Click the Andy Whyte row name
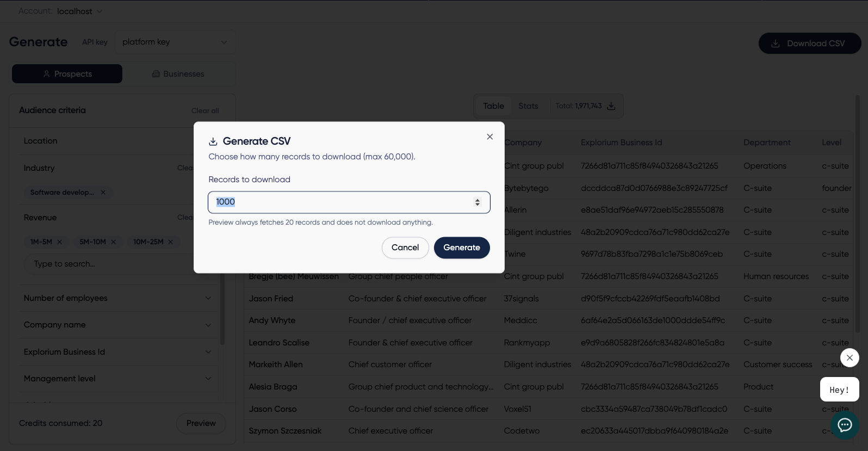The width and height of the screenshot is (868, 451). tap(272, 320)
